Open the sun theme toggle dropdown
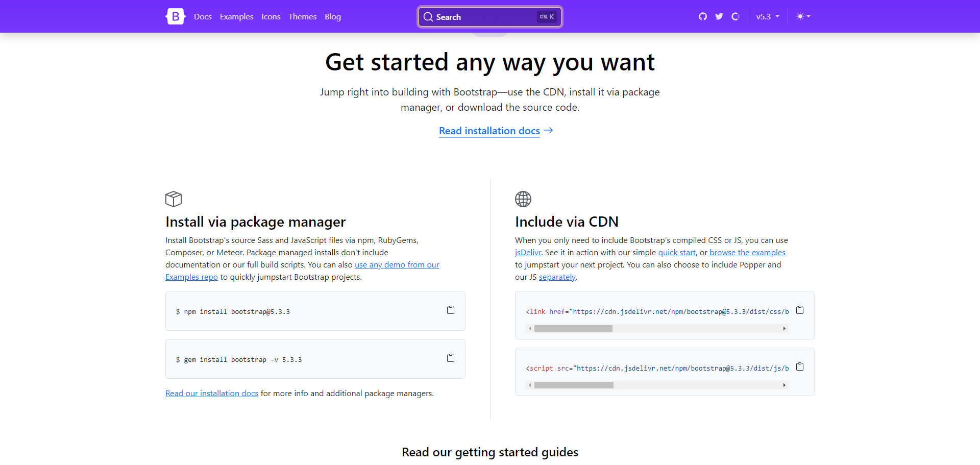Image resolution: width=980 pixels, height=465 pixels. point(803,16)
